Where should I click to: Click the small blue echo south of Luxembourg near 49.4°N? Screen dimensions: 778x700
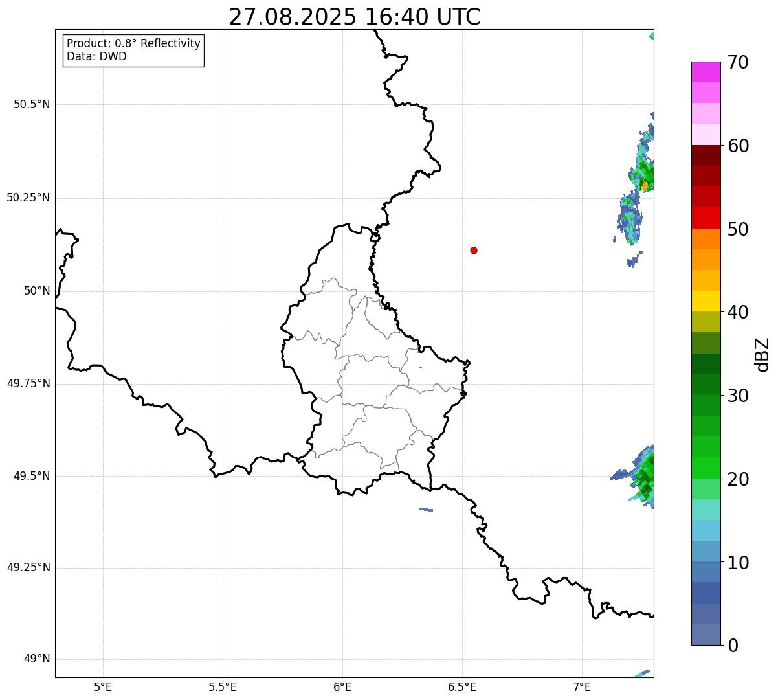(426, 510)
